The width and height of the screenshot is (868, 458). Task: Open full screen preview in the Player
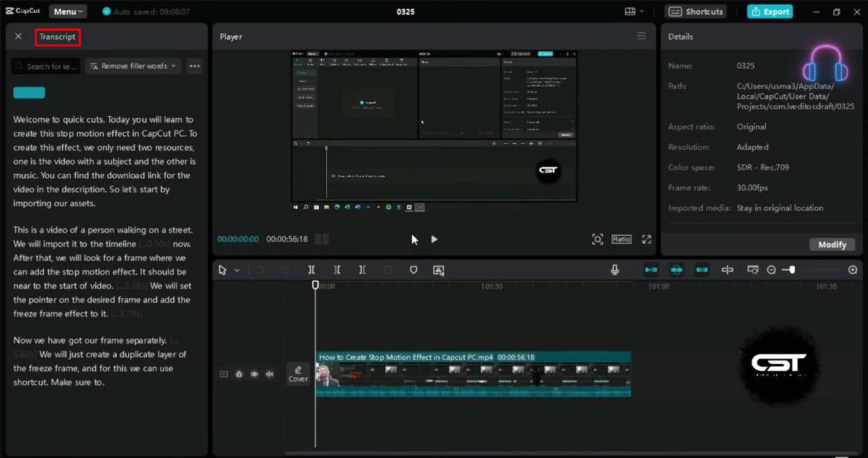click(x=646, y=239)
